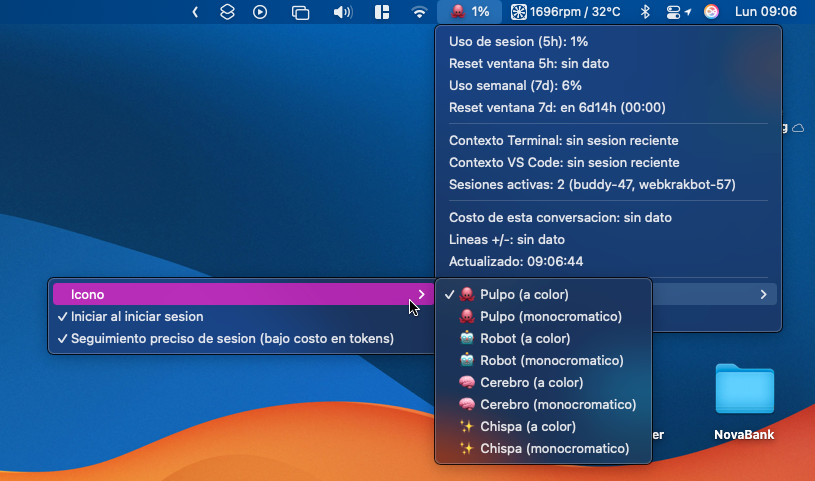Select Chispa (monocromatico) icon option
Image resolution: width=815 pixels, height=481 pixels.
click(x=543, y=448)
